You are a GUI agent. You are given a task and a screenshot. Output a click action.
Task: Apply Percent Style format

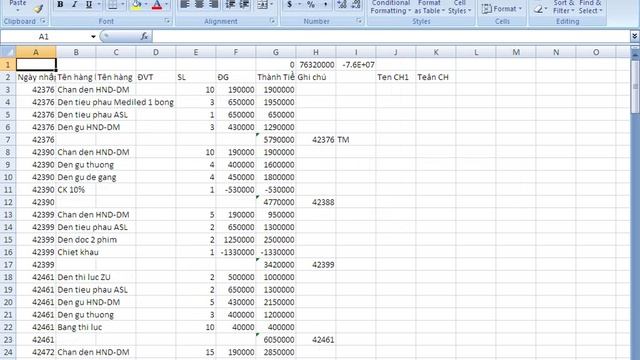coord(311,5)
